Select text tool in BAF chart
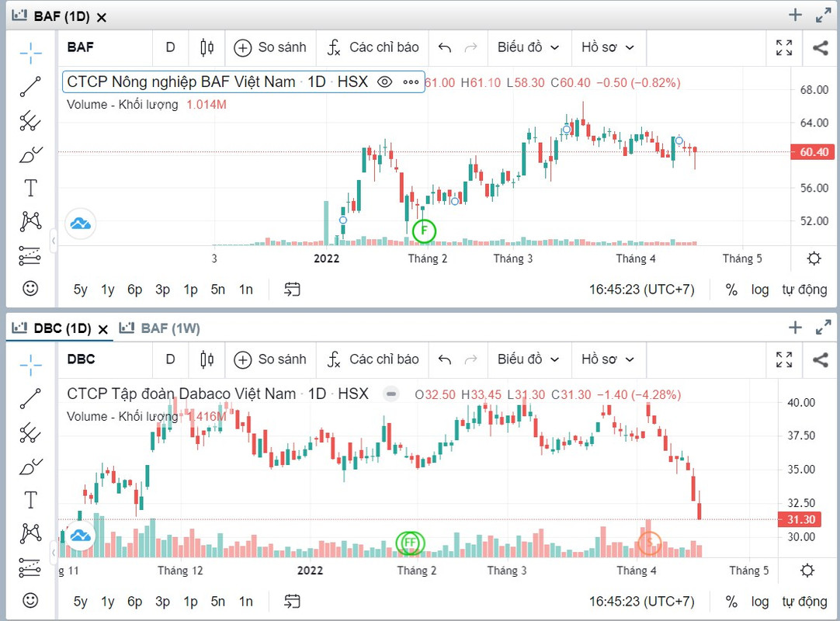840x621 pixels. [x=30, y=188]
